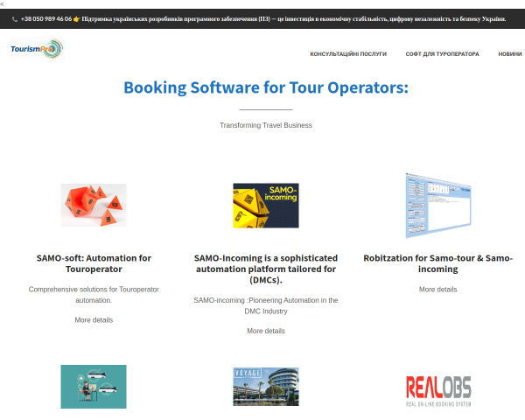525x420 pixels.
Task: Open Robitzation for Samo-tour & Samo-incoming title
Action: pos(438,263)
